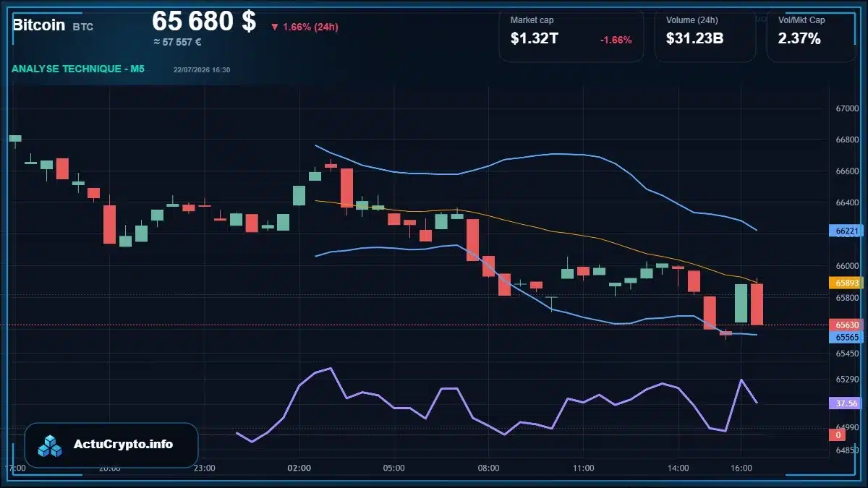Screen dimensions: 868x488
Task: Click the 14:00 time axis label
Action: pos(678,468)
